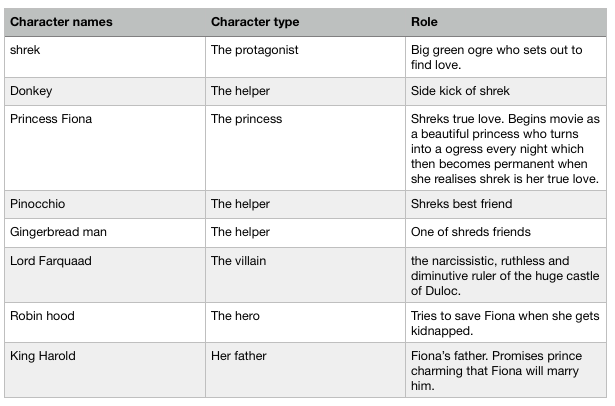Image resolution: width=615 pixels, height=406 pixels.
Task: Click the "Donkey" name cell
Action: [x=30, y=90]
